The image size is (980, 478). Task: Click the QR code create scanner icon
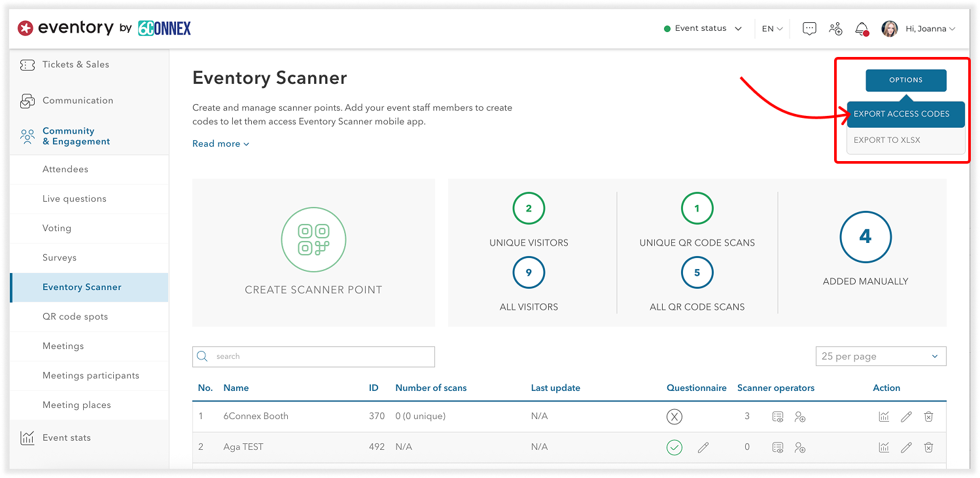click(x=313, y=240)
